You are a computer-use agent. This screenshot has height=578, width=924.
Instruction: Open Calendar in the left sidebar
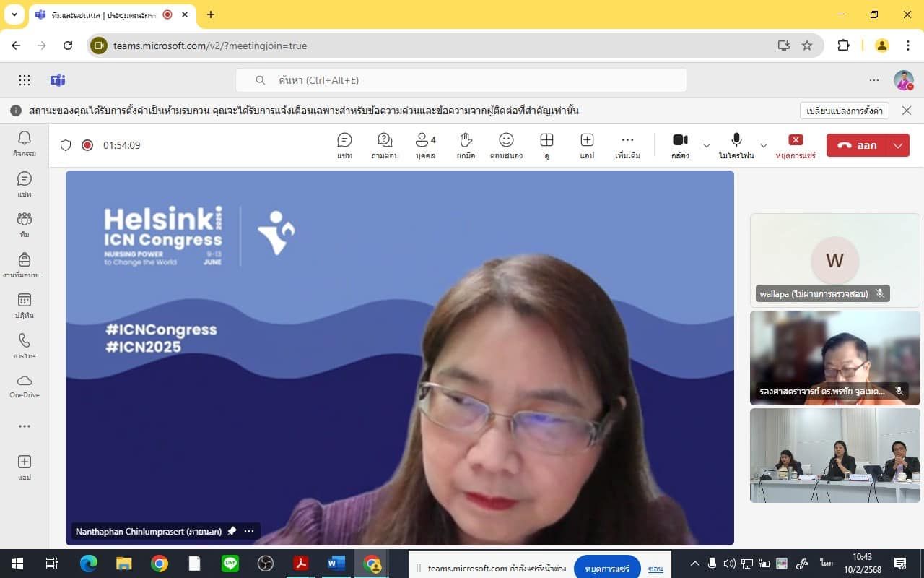(x=25, y=305)
